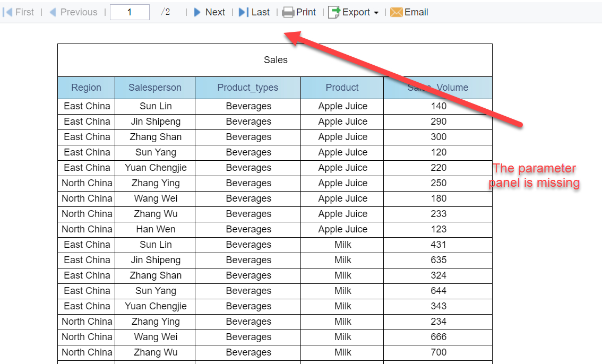Click the Next text label

click(x=216, y=12)
